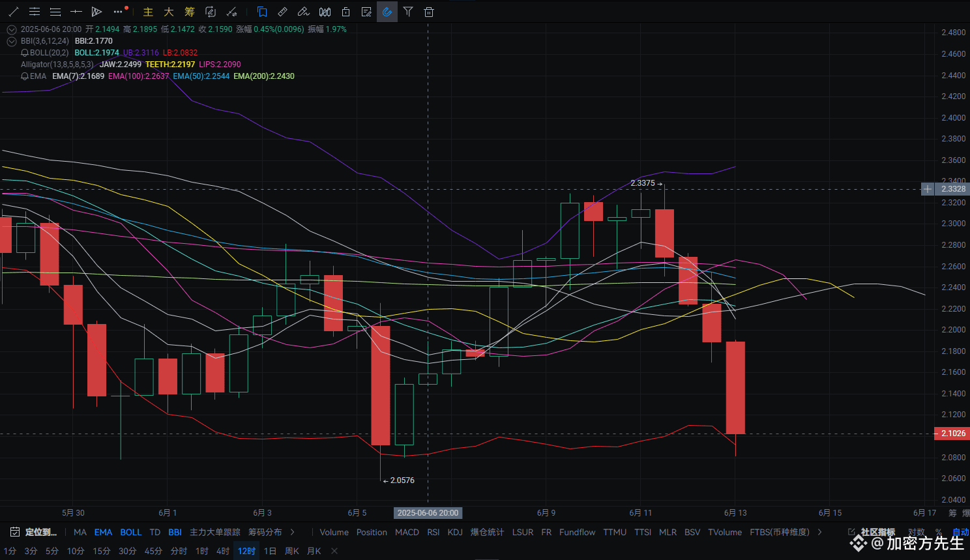
Task: Collapse the BBI indicator list chevron
Action: 12,41
